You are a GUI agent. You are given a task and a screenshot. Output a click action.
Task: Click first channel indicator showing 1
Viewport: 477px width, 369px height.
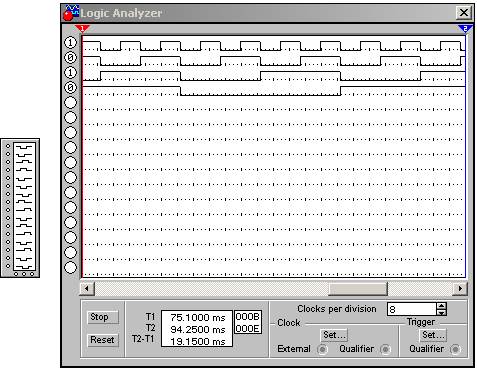click(x=70, y=43)
